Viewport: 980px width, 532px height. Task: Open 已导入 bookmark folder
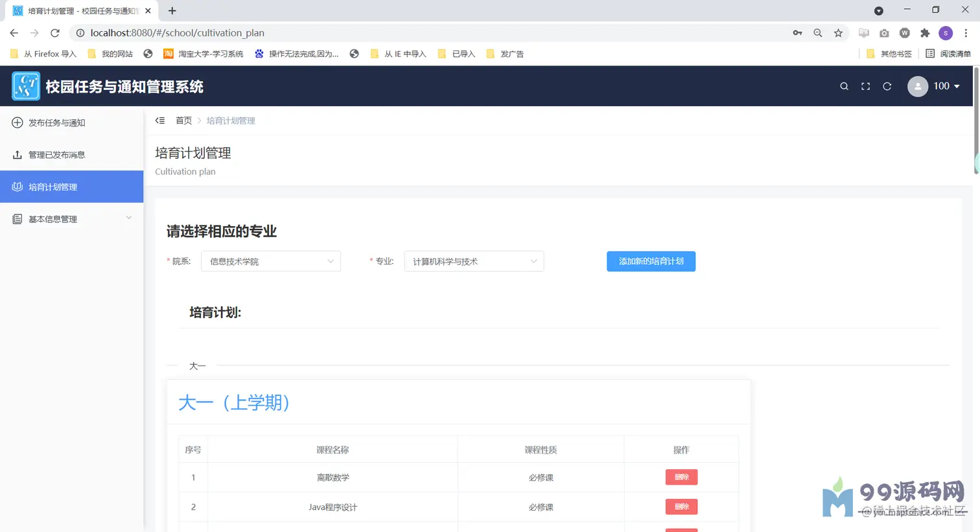pos(456,54)
